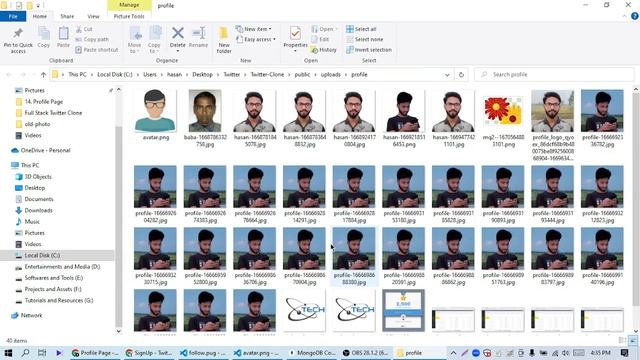Click 'Twitter-Clone' in the address path
The width and height of the screenshot is (640, 360).
pyautogui.click(x=267, y=75)
